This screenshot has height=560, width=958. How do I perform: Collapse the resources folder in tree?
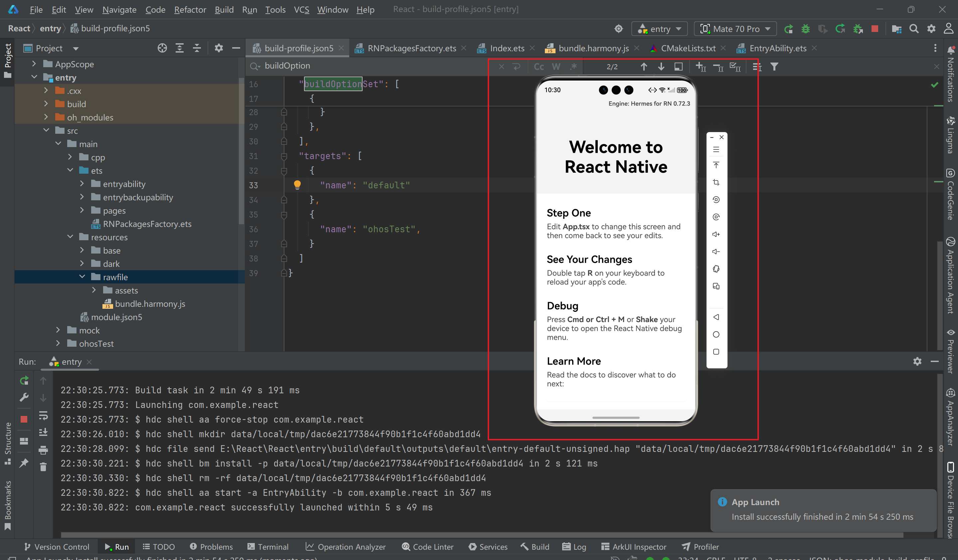(70, 237)
